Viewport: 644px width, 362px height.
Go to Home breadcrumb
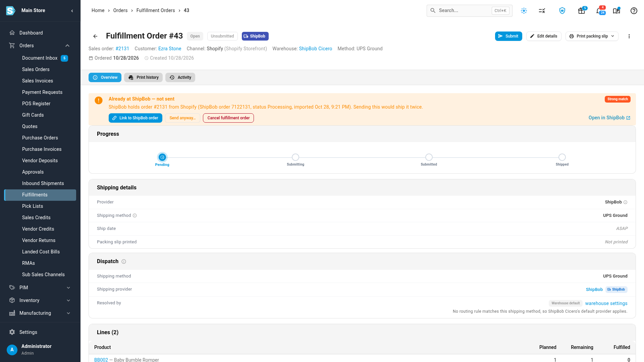pyautogui.click(x=98, y=10)
